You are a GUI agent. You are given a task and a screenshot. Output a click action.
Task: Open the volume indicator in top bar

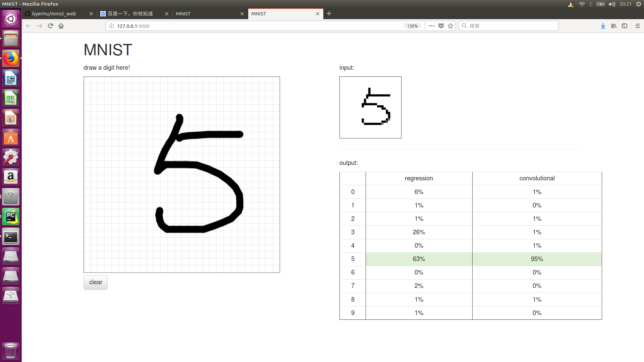(x=612, y=4)
